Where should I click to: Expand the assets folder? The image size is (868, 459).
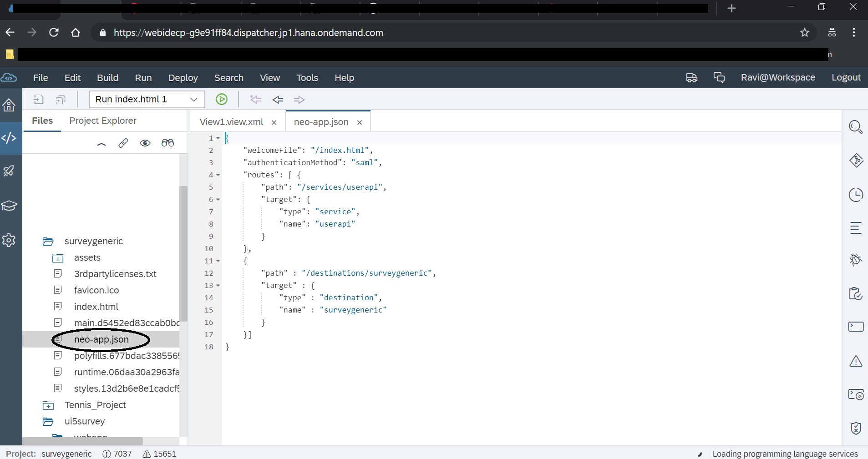(58, 258)
